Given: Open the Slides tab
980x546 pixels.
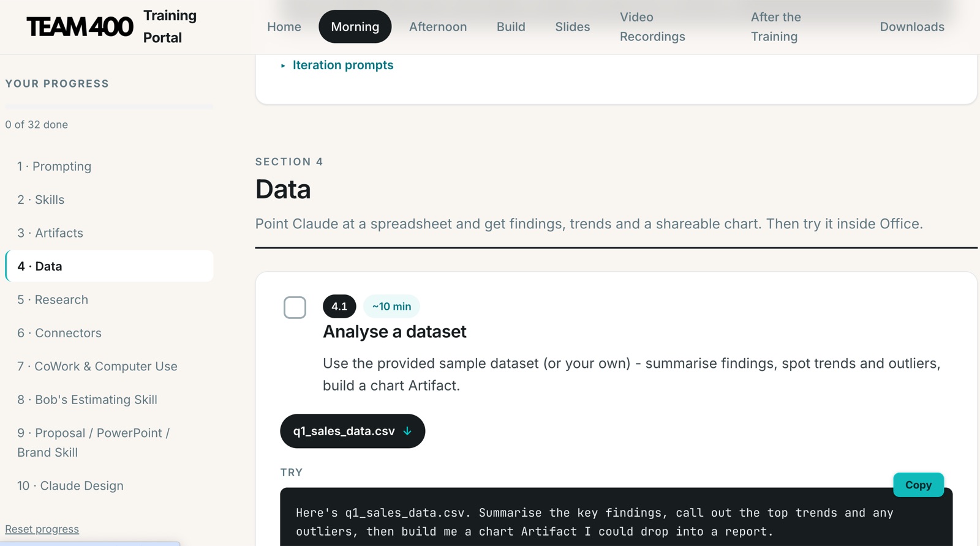Looking at the screenshot, I should (x=573, y=27).
